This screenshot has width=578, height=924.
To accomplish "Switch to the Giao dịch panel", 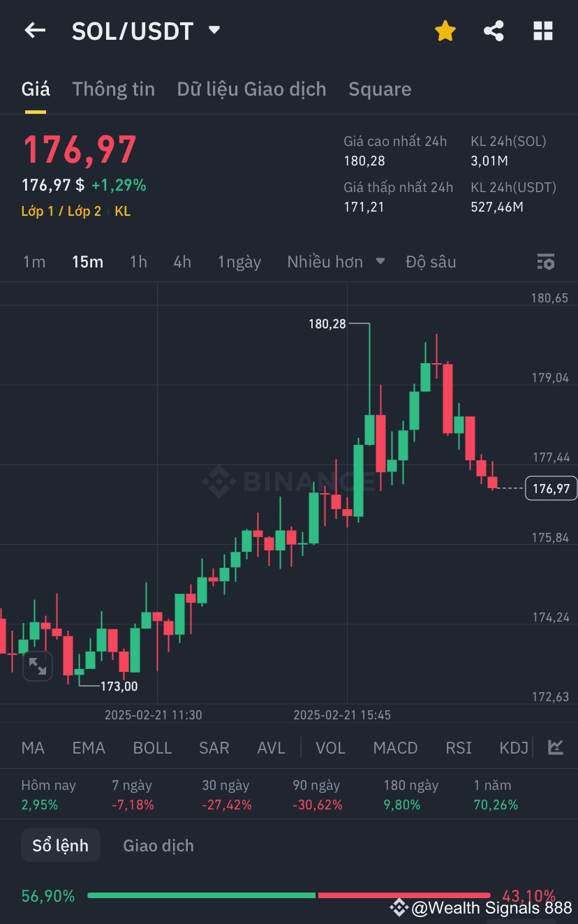I will [x=158, y=845].
